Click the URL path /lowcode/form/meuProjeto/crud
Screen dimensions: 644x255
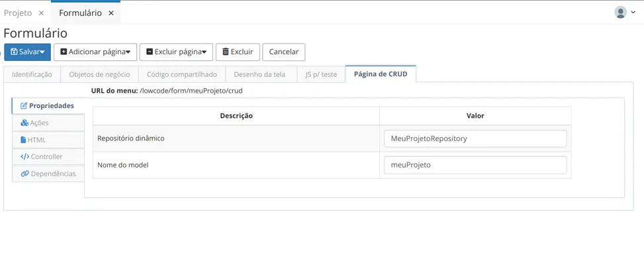(191, 91)
